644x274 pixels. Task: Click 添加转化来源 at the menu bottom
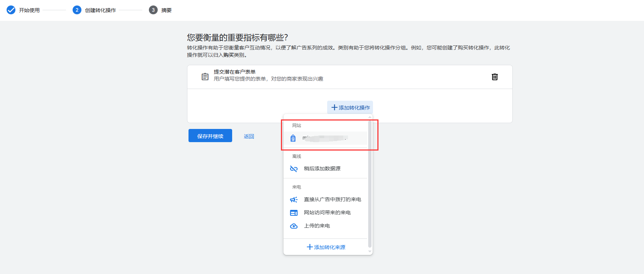(x=326, y=247)
